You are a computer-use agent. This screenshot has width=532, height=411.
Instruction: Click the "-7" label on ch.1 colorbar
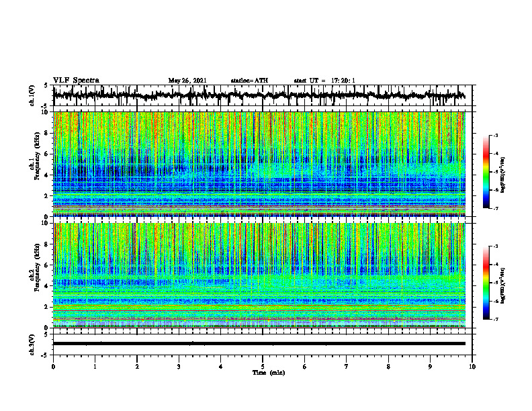[496, 209]
